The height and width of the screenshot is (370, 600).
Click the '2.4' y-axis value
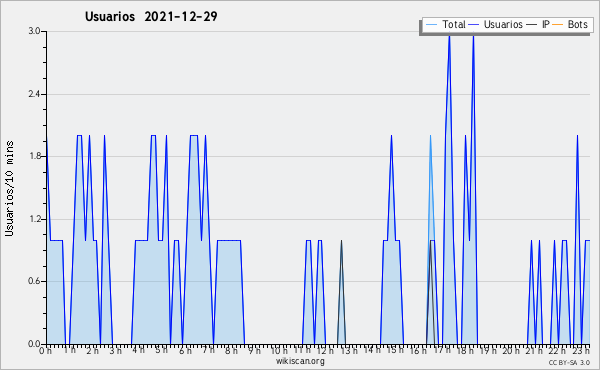click(x=34, y=94)
